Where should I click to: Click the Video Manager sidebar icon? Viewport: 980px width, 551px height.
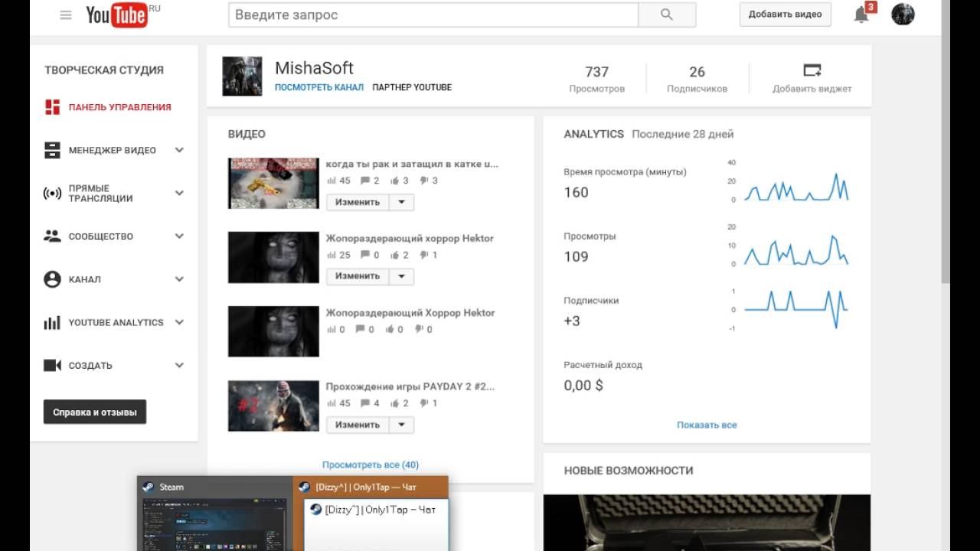pos(52,150)
